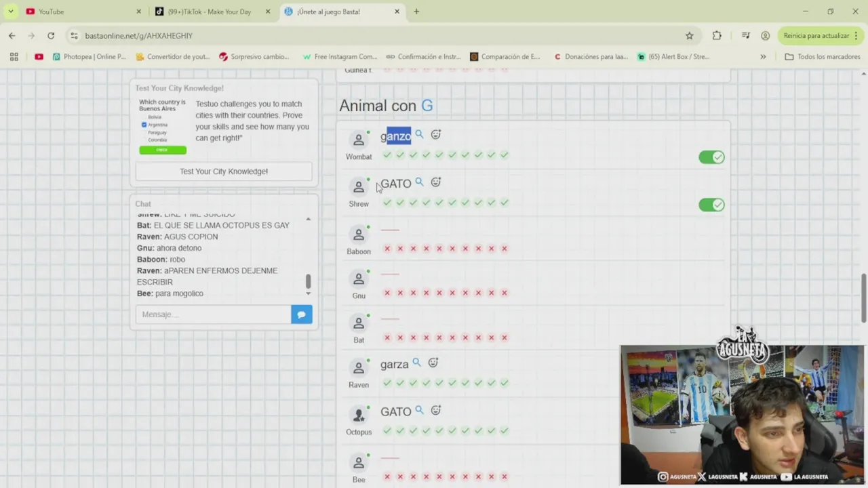Show more bookmarks with double chevron
868x488 pixels.
(x=763, y=57)
